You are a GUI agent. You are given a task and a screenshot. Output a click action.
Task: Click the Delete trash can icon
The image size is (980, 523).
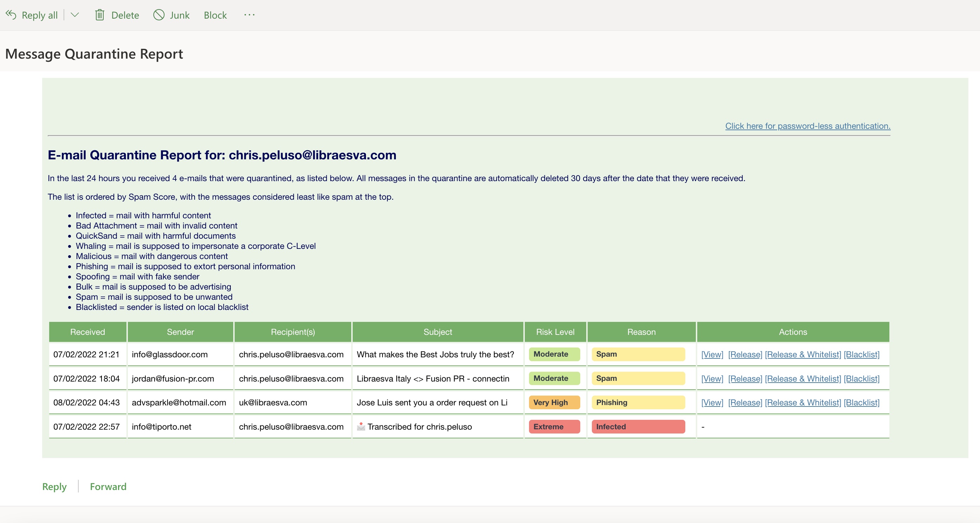100,15
